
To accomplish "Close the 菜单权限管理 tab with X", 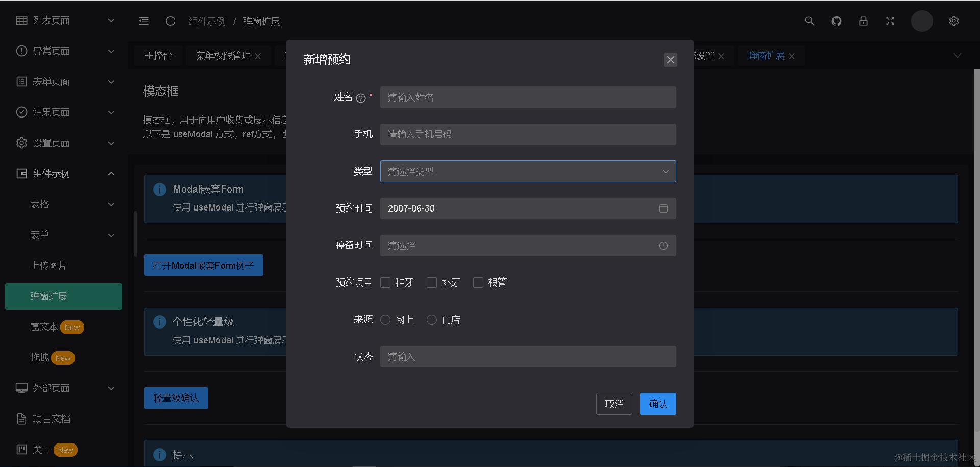I will point(258,56).
